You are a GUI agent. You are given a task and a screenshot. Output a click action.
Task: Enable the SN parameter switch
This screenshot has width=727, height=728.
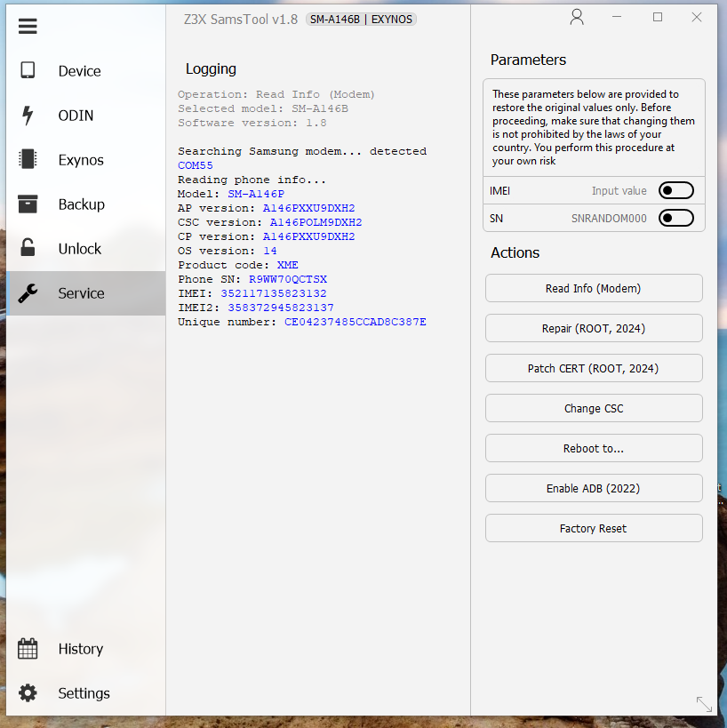pyautogui.click(x=676, y=218)
